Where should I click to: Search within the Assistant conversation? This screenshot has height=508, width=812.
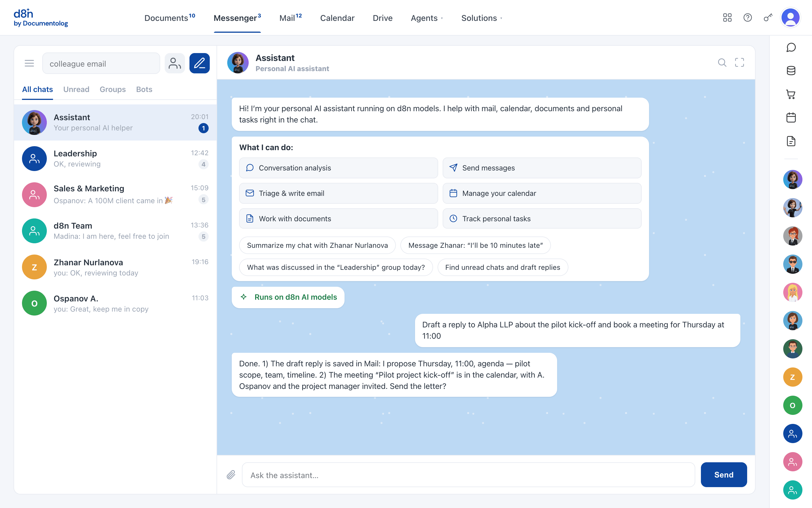point(722,62)
